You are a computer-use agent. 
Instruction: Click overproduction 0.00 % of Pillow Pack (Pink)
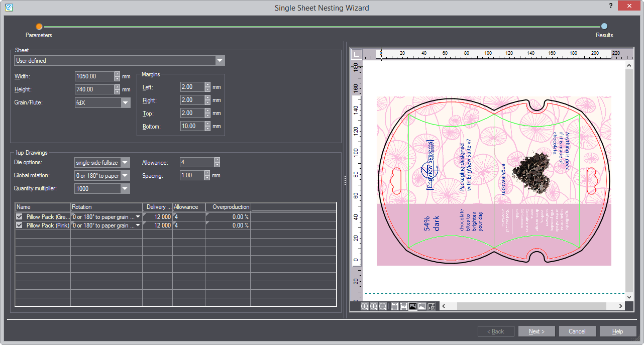228,225
